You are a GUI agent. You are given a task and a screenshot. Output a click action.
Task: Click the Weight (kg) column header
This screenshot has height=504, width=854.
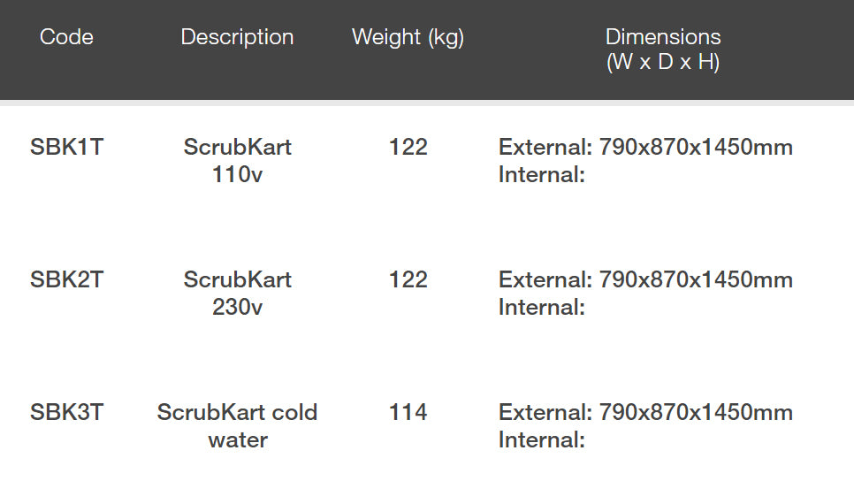coord(408,37)
